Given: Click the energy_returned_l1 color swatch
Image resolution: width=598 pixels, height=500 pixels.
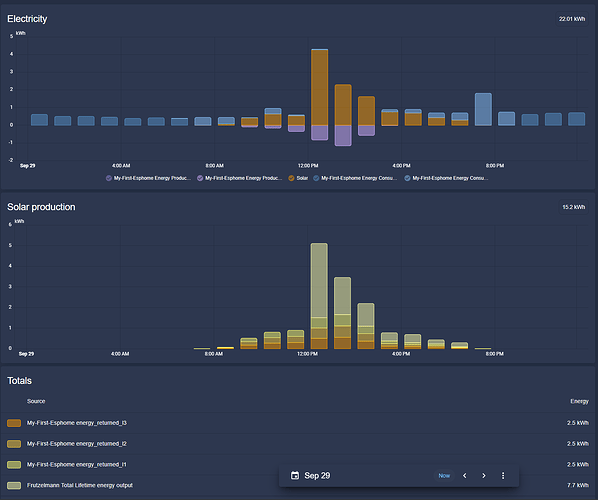Looking at the screenshot, I should [x=14, y=465].
